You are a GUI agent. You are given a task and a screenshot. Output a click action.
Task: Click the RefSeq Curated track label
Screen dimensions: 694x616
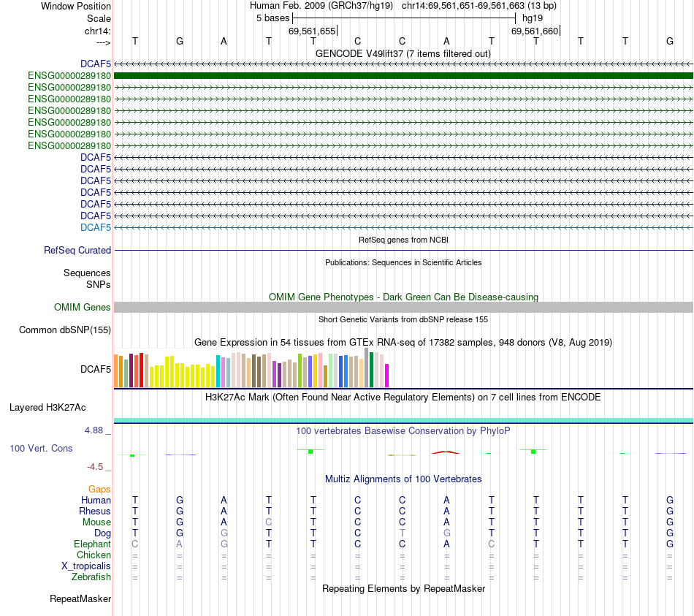coord(77,250)
